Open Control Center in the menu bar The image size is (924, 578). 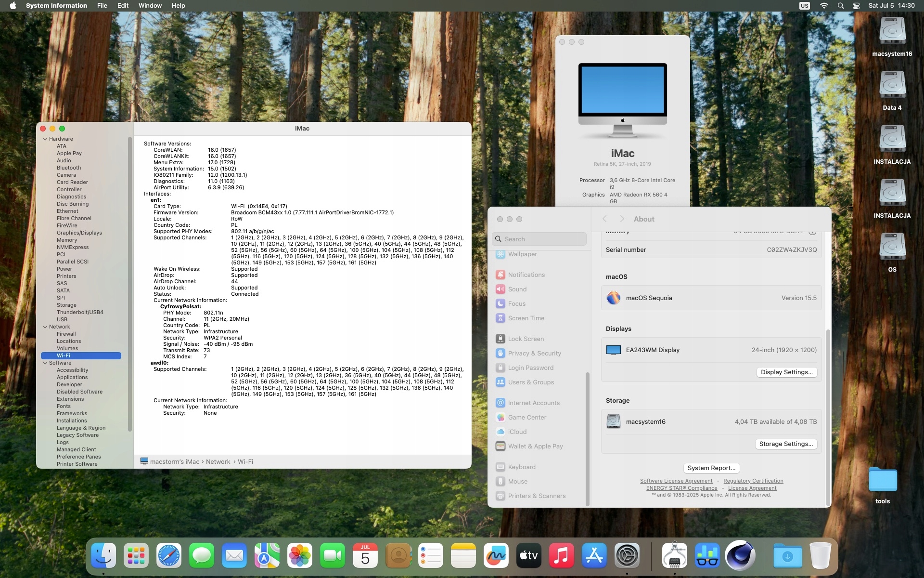coord(856,6)
